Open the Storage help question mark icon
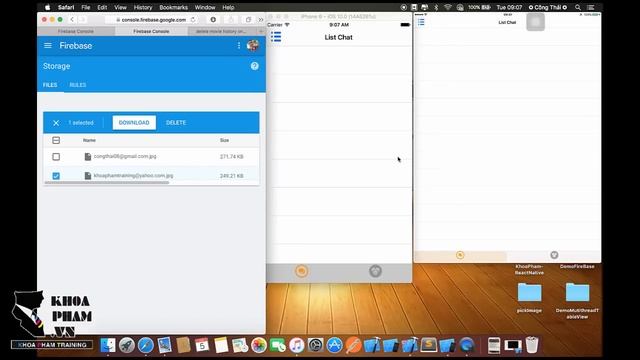 pyautogui.click(x=255, y=66)
